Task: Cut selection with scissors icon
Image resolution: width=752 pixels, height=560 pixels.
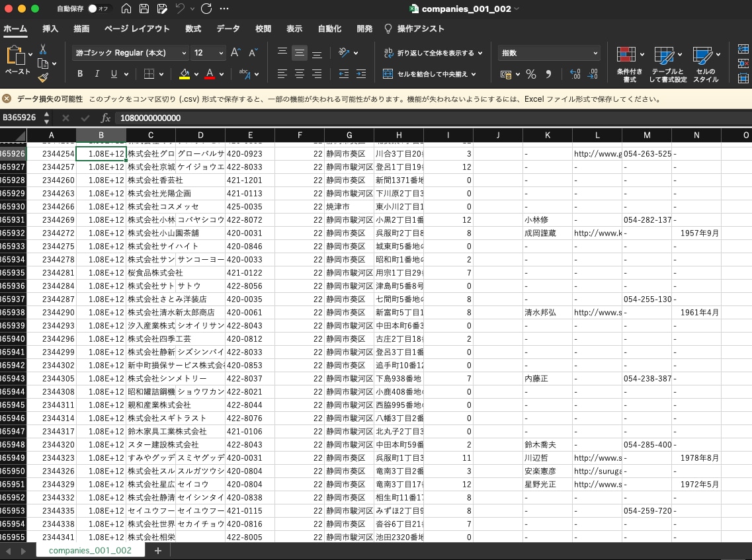Action: [x=43, y=49]
